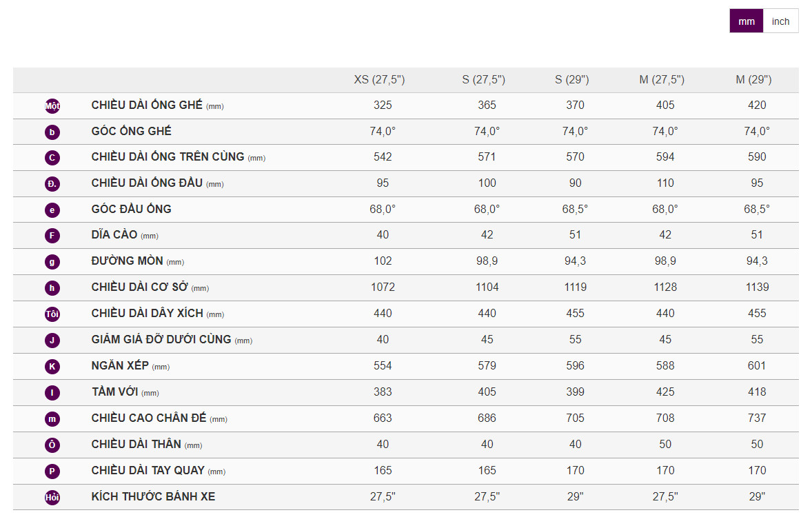
Task: Click the 'b' seat tube angle badge
Action: pos(52,132)
